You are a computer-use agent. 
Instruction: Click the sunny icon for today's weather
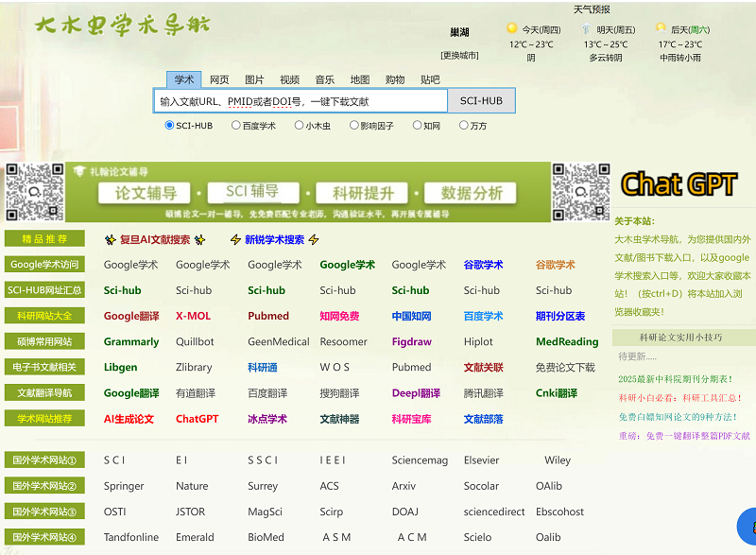pos(512,28)
